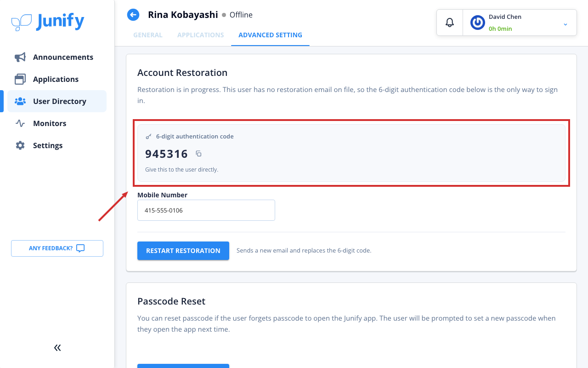This screenshot has height=368, width=588.
Task: Open Settings in the sidebar
Action: point(57,145)
